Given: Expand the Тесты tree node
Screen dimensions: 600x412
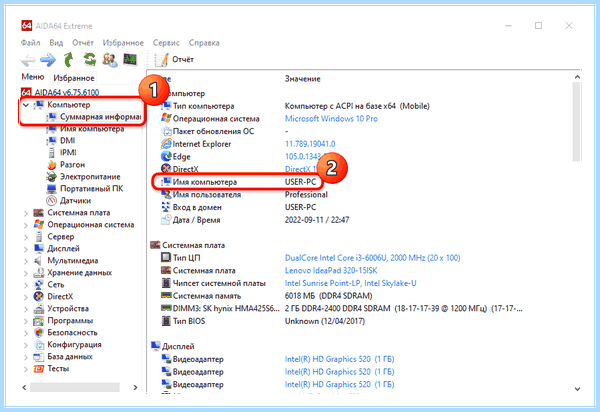Looking at the screenshot, I should (x=26, y=369).
